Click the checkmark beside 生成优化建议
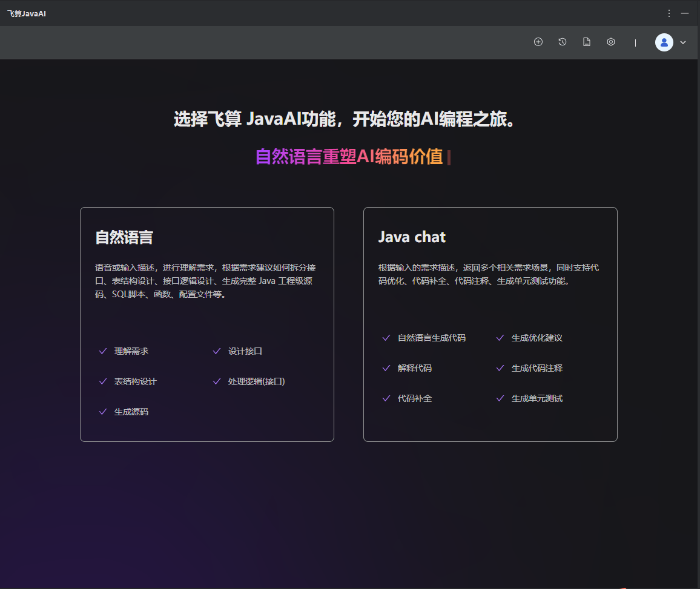 coord(500,338)
